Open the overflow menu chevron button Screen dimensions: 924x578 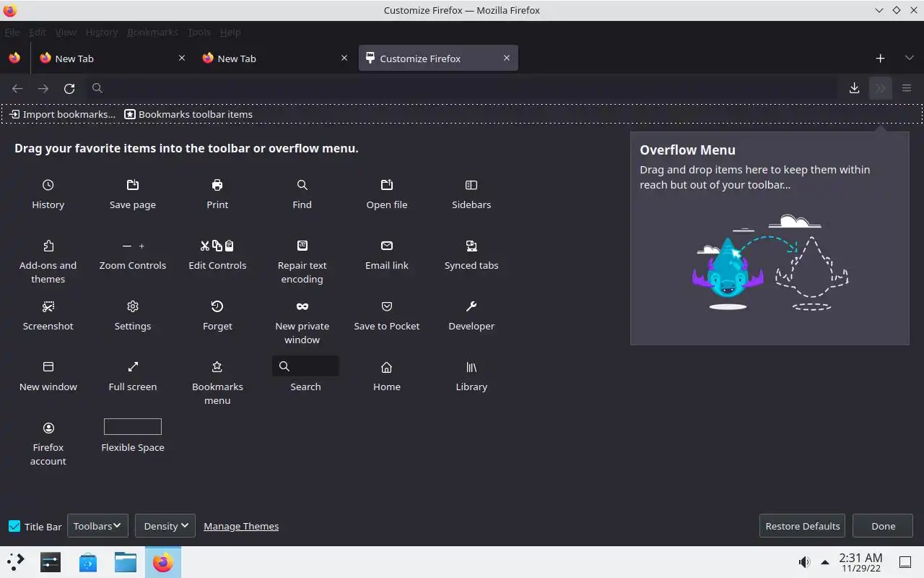coord(880,88)
